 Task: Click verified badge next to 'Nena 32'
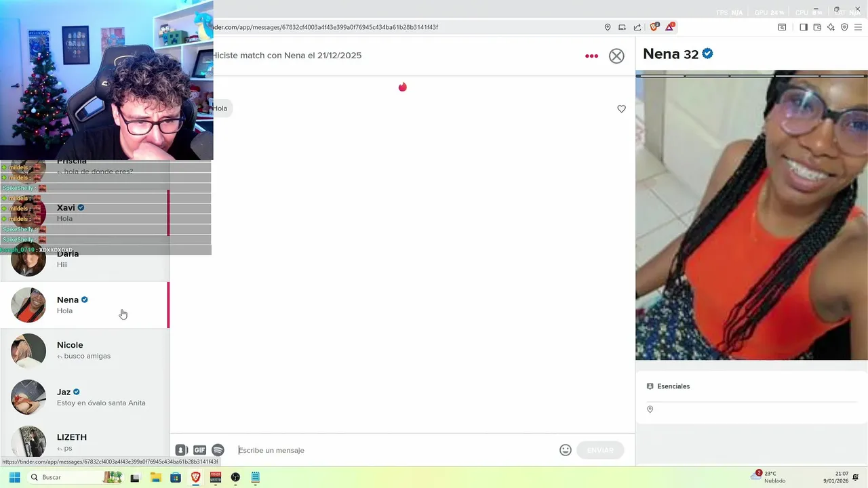[707, 54]
